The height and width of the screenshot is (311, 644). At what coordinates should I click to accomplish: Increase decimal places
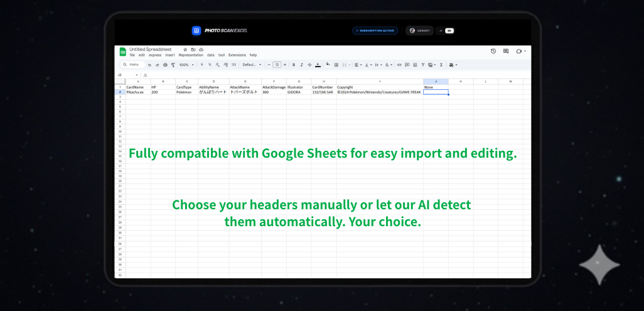pyautogui.click(x=225, y=65)
